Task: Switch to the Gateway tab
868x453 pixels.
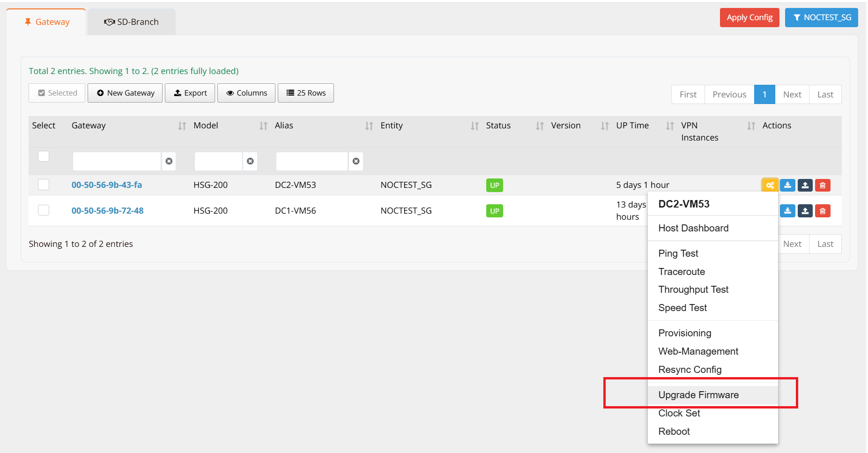Action: 46,22
